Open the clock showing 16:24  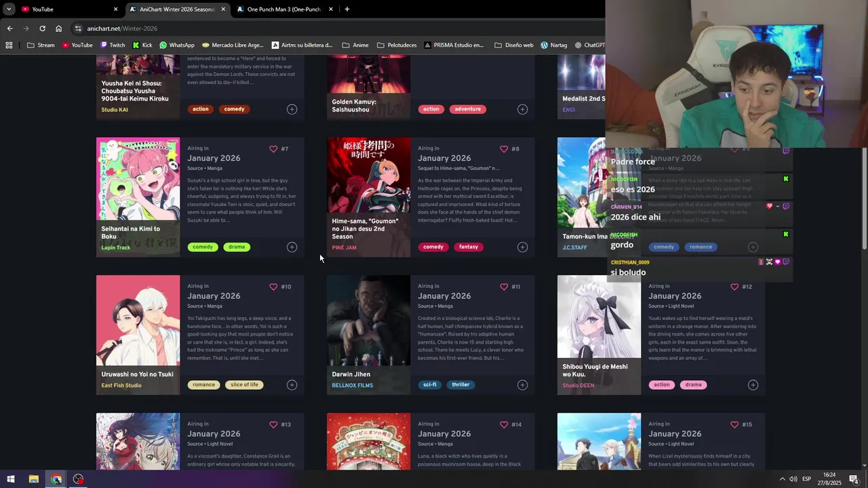829,479
